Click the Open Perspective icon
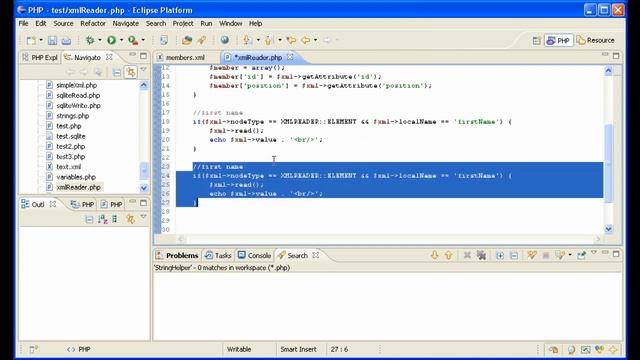The height and width of the screenshot is (360, 640). point(536,40)
